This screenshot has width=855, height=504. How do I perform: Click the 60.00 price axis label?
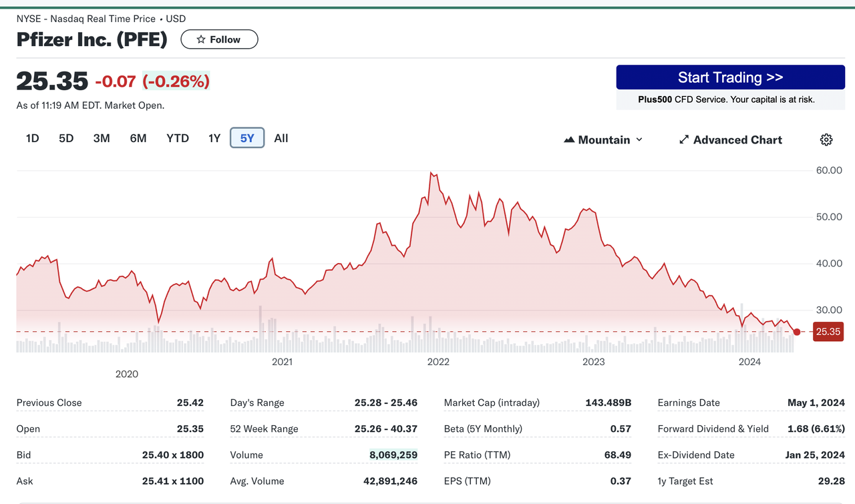coord(829,170)
